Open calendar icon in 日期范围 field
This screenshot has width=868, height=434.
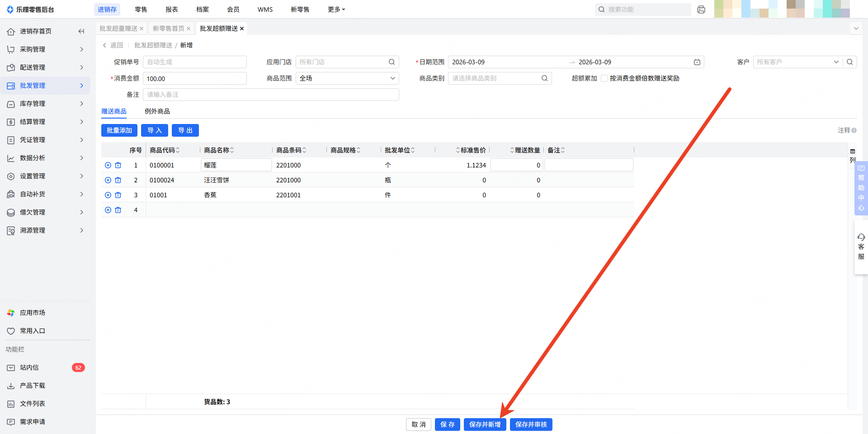pos(697,62)
